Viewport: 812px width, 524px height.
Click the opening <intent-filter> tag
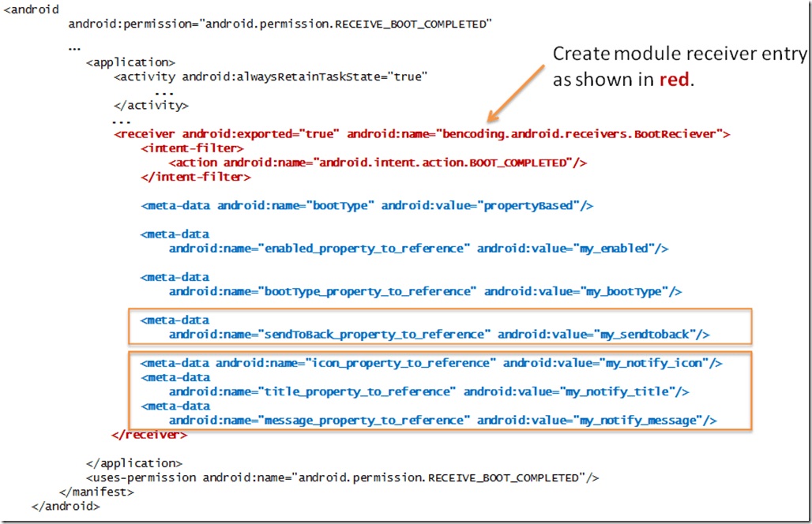pos(193,148)
